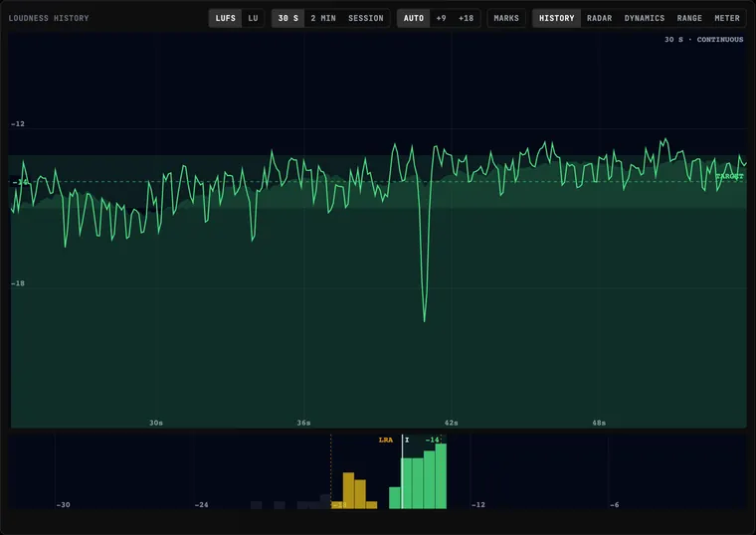Screen dimensions: 756x535
Task: Click the tallest green histogram bar
Action: 441,476
